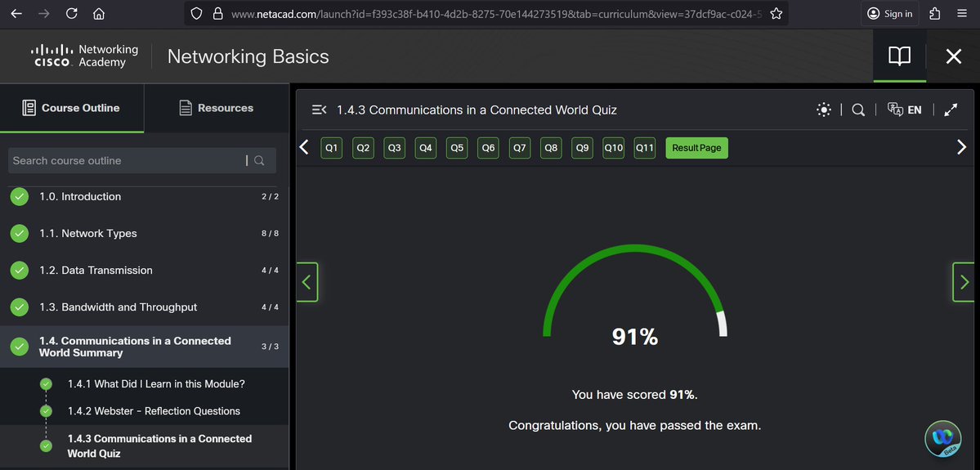
Task: Open browser home page icon
Action: pos(99,14)
